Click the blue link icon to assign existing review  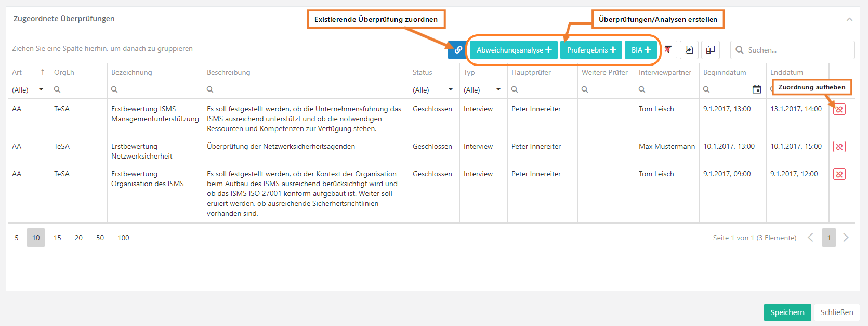(x=458, y=50)
